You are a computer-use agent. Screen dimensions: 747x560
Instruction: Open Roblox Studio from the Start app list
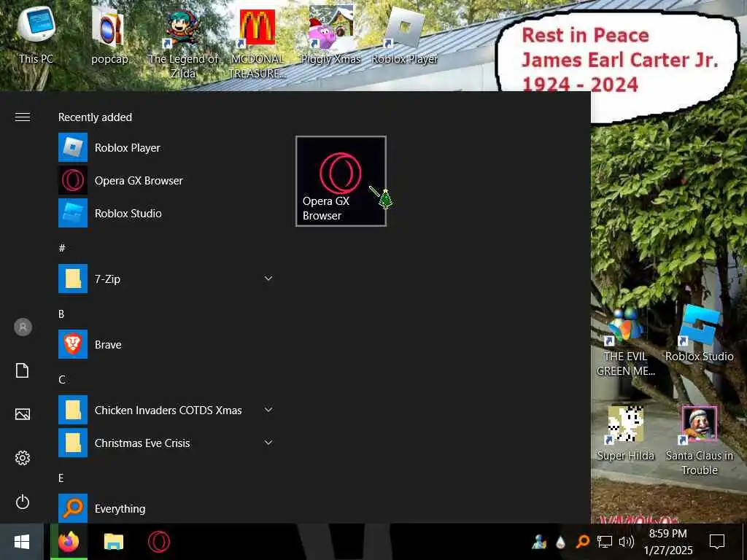(166, 214)
